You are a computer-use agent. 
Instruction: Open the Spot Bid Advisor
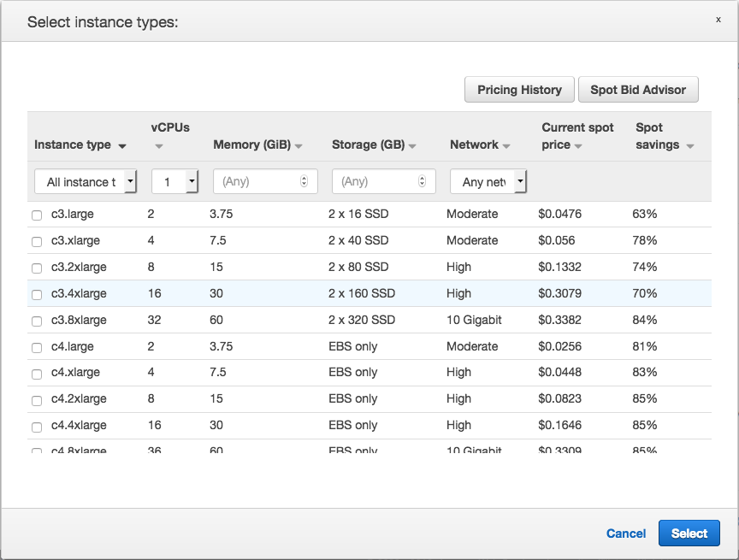coord(638,90)
